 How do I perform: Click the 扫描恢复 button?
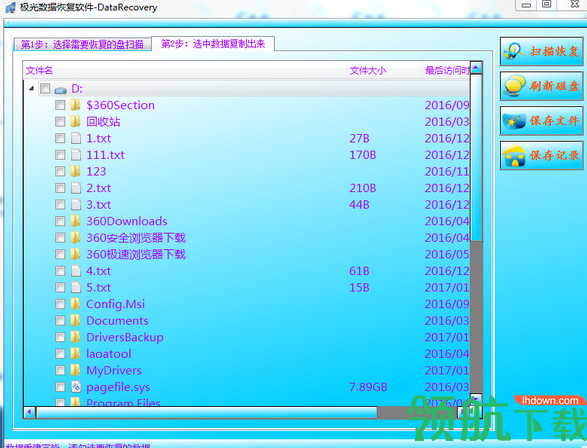[x=541, y=51]
